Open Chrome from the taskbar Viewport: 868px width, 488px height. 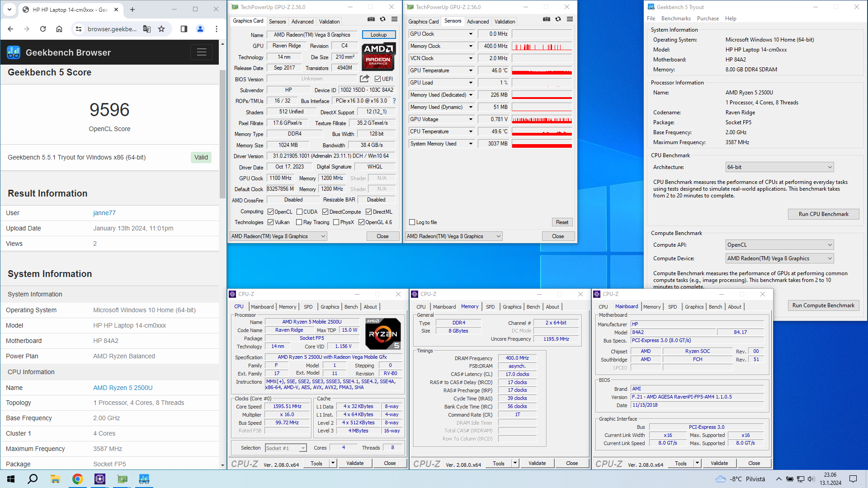77,479
